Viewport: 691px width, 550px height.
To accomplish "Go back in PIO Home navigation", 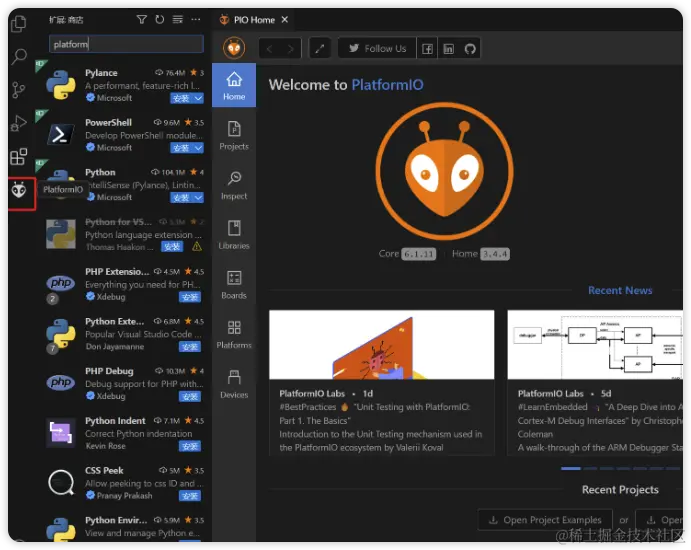I will pyautogui.click(x=270, y=49).
